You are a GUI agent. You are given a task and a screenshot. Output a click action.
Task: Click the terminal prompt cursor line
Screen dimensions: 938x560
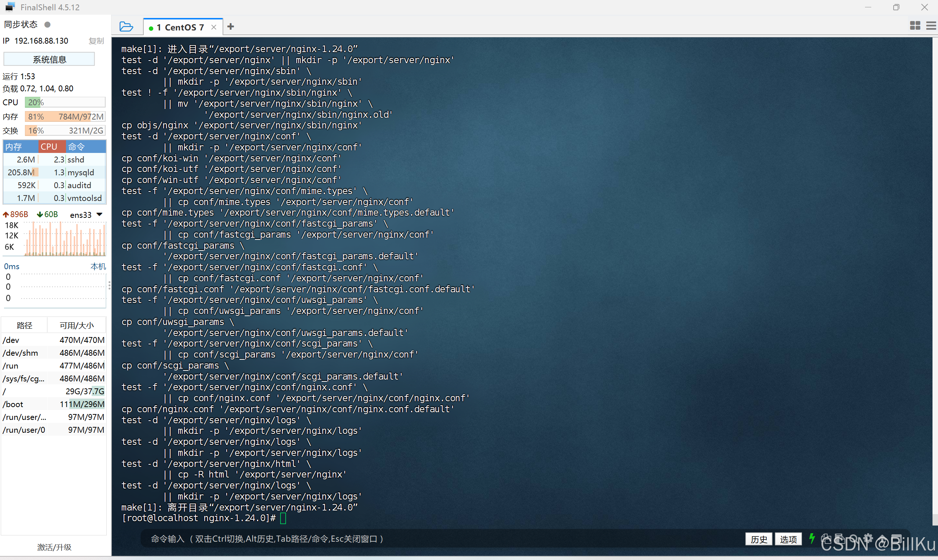pyautogui.click(x=204, y=518)
